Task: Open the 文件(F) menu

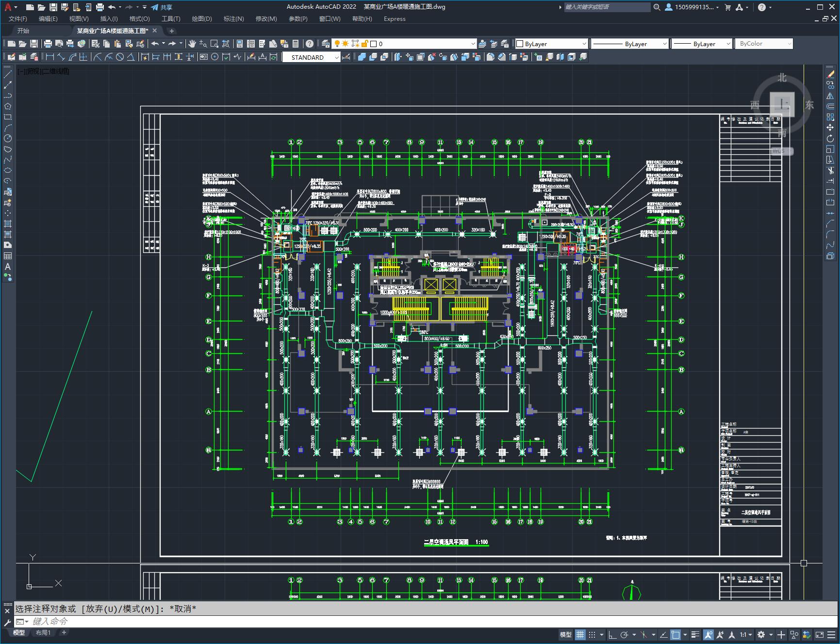Action: pos(18,19)
